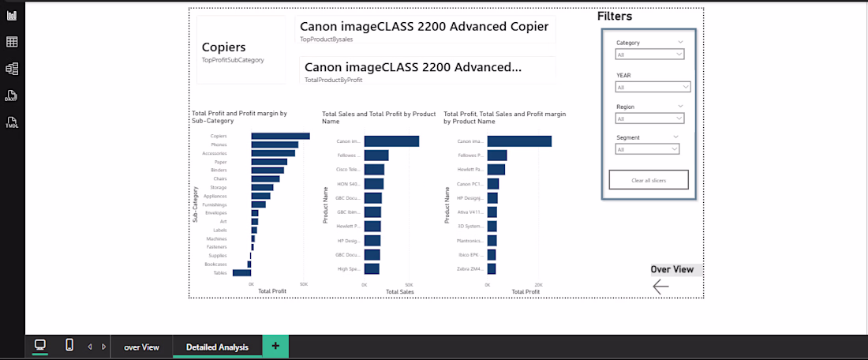Click the Hewlett Pa... profit bar

(x=496, y=170)
